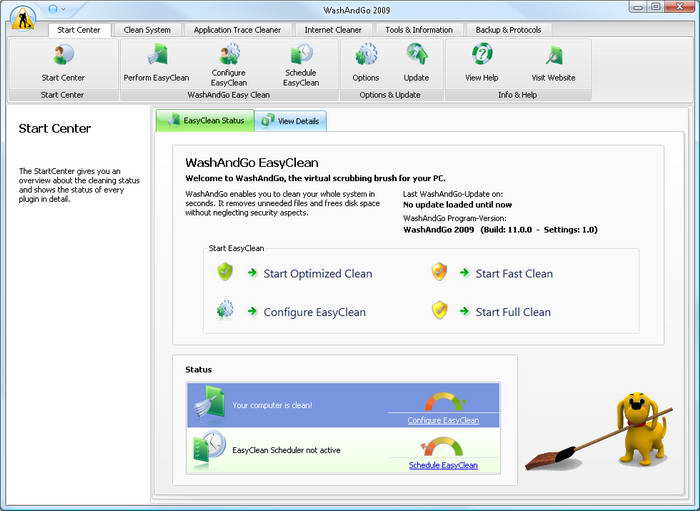700x511 pixels.
Task: Click the Start Center sidebar heading
Action: (x=55, y=129)
